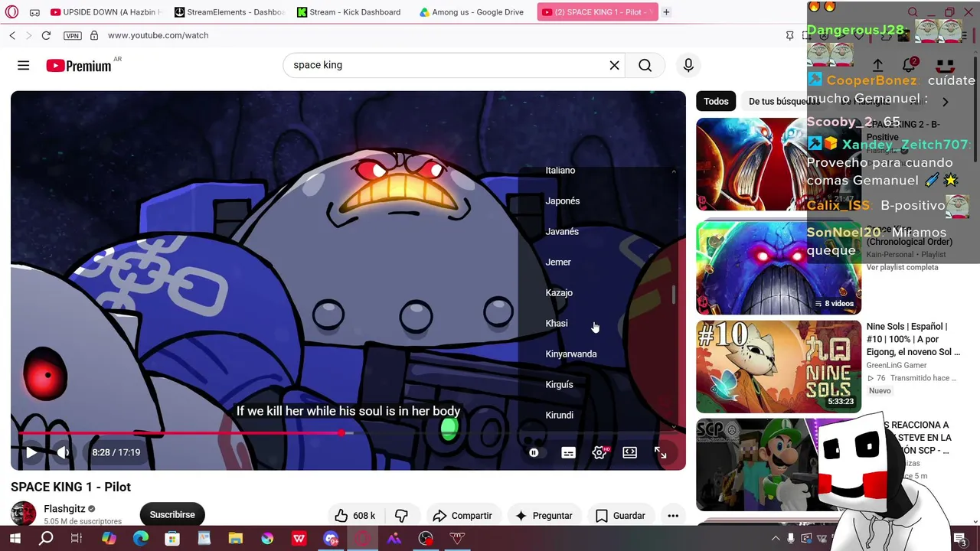This screenshot has width=980, height=551.
Task: Open Task View on the taskbar
Action: (77, 539)
